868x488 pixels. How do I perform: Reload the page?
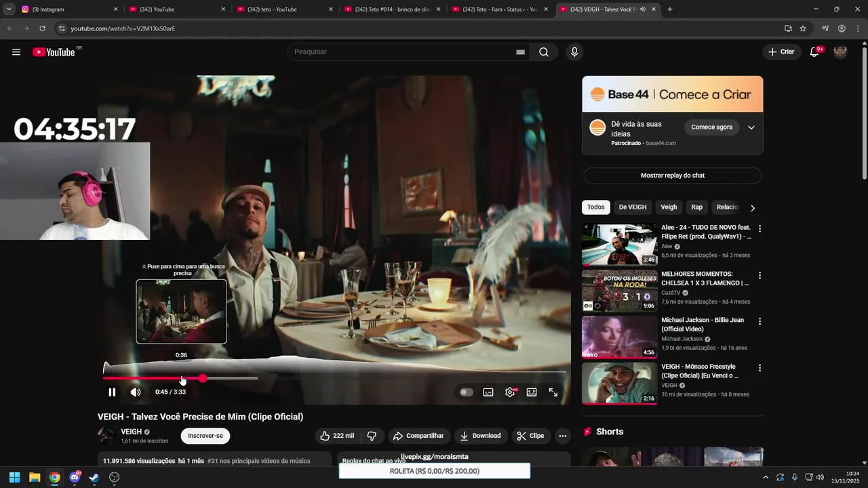coord(42,28)
